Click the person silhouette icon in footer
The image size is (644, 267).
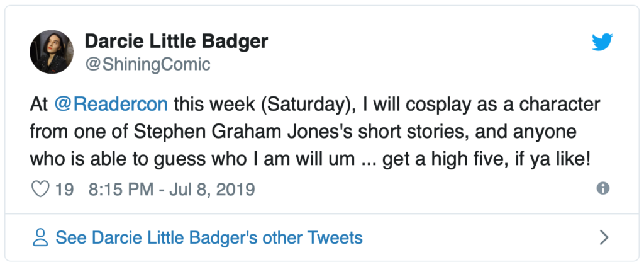point(41,237)
